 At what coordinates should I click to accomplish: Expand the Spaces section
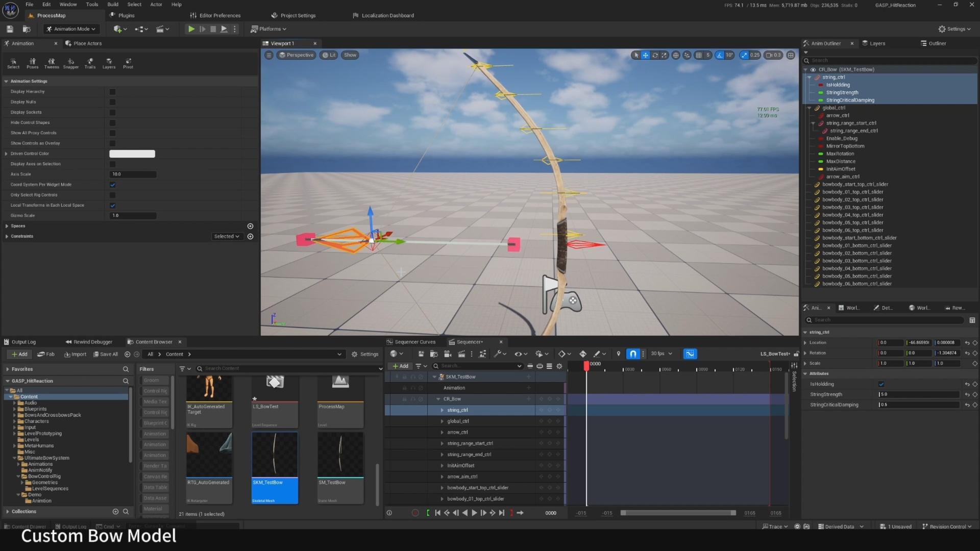tap(7, 226)
